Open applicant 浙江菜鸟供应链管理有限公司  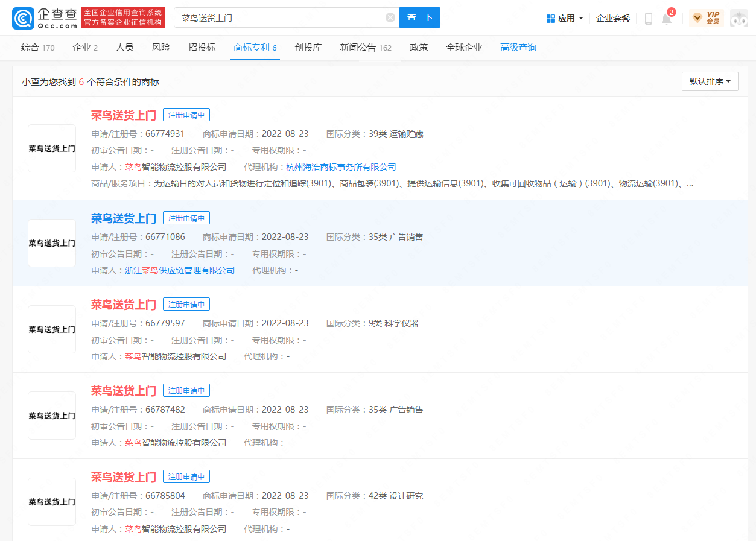pos(180,270)
